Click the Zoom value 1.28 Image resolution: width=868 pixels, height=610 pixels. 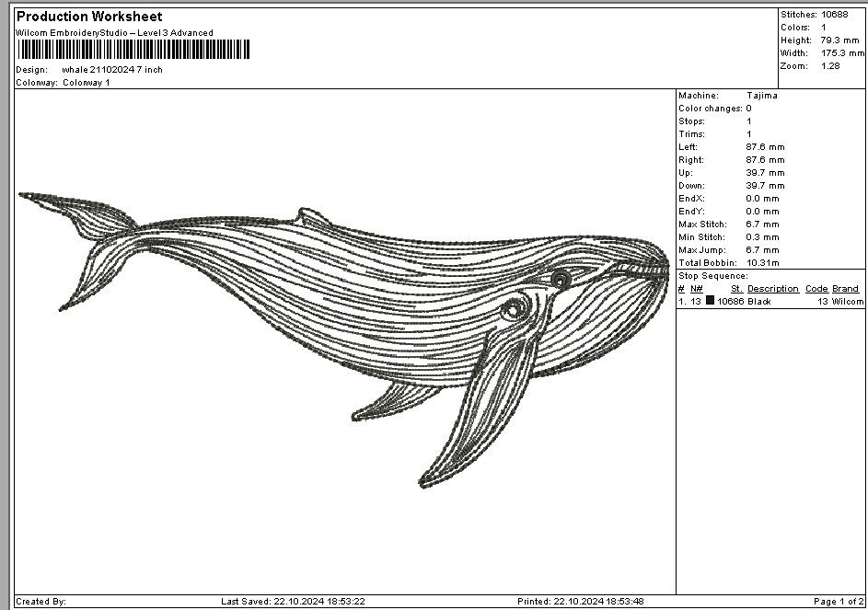point(830,66)
